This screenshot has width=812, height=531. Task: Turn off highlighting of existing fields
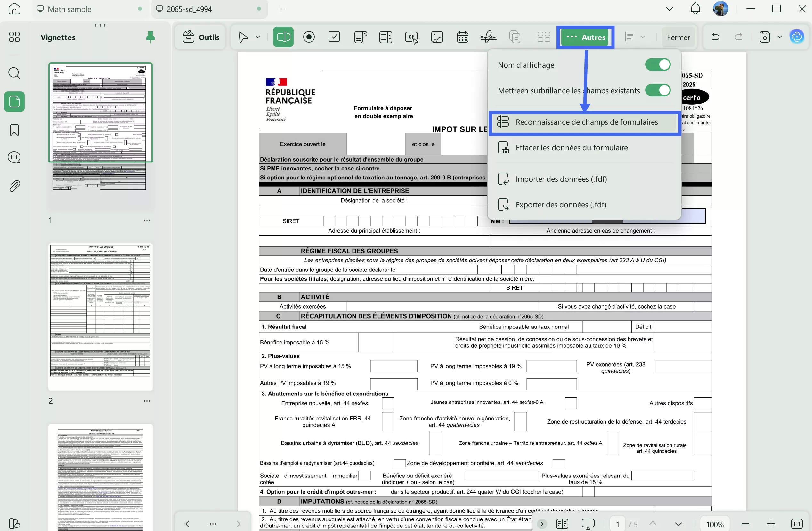657,90
